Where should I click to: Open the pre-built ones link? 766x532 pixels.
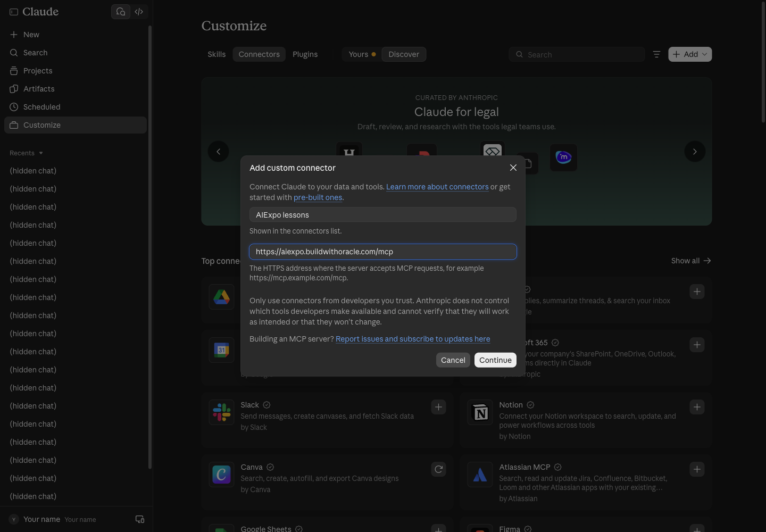(x=318, y=197)
